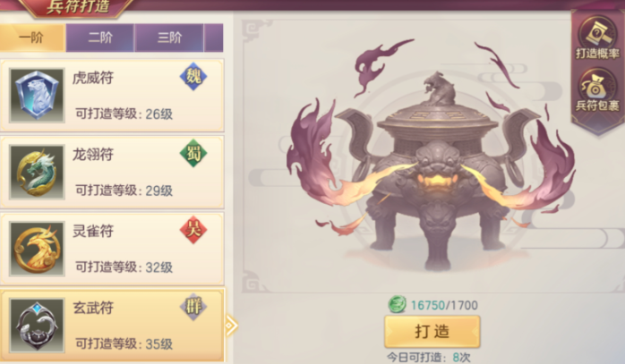The image size is (625, 364).
Task: Open the partially hidden fourth tier tab
Action: coord(214,38)
